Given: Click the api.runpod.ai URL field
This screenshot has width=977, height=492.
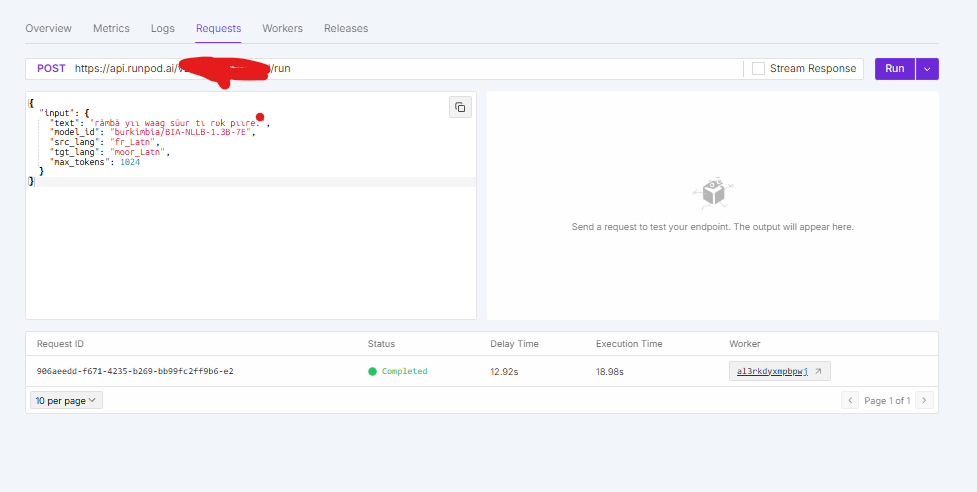Looking at the screenshot, I should point(400,69).
